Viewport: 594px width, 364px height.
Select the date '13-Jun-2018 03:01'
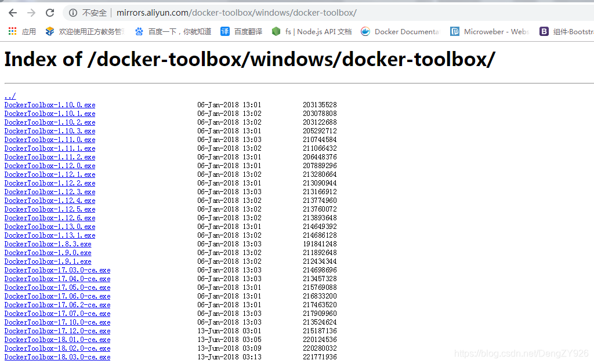pos(229,331)
